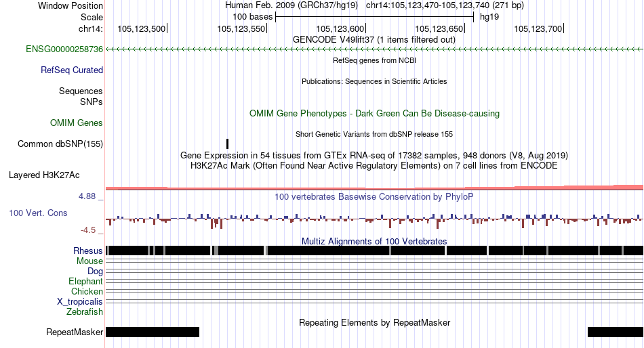This screenshot has height=348, width=644.
Task: Open the 100 Vert. Cons track label
Action: pos(38,213)
